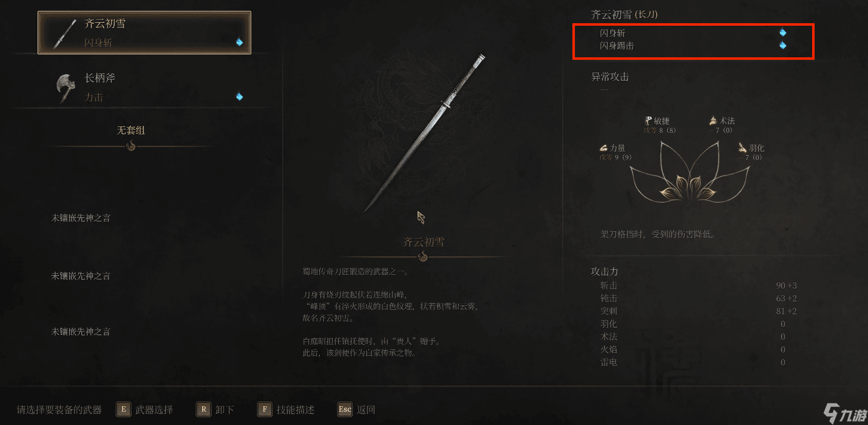Click the large longsword preview image

[x=424, y=133]
